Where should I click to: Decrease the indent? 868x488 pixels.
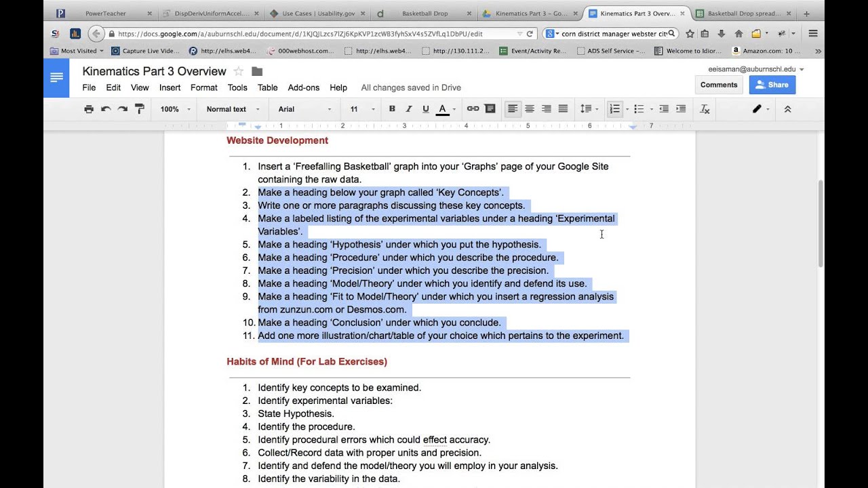pyautogui.click(x=664, y=109)
